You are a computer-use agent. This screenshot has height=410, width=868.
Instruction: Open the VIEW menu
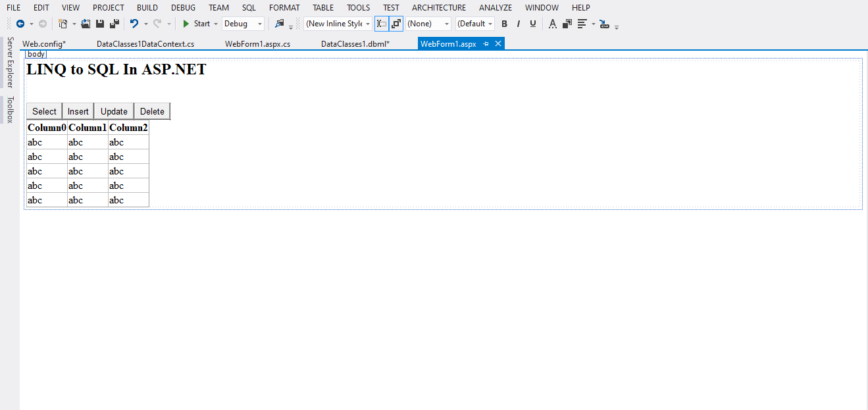tap(70, 8)
